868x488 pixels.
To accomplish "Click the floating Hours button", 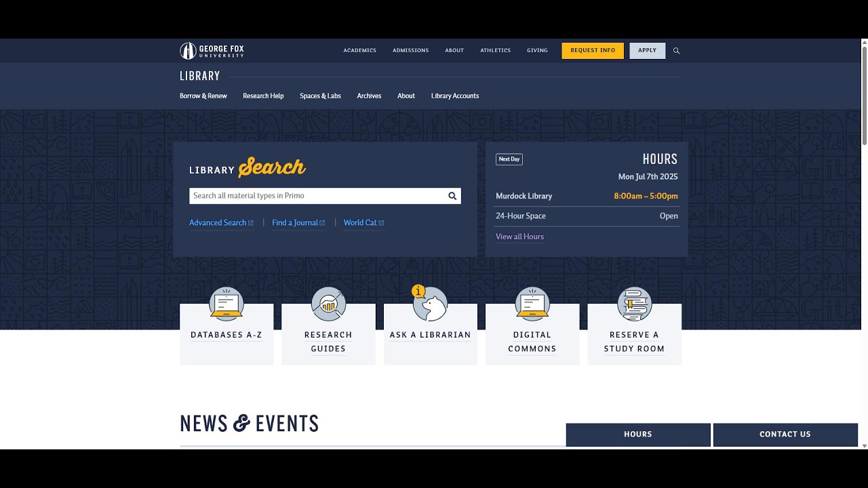I will (638, 434).
